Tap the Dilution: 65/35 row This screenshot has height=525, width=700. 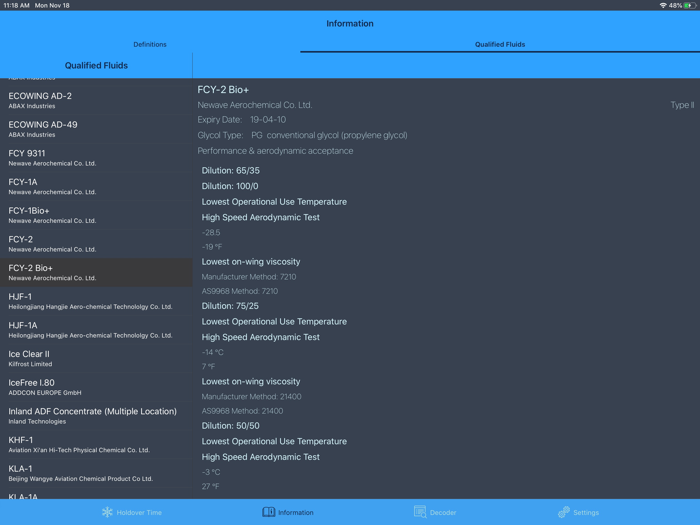point(230,171)
